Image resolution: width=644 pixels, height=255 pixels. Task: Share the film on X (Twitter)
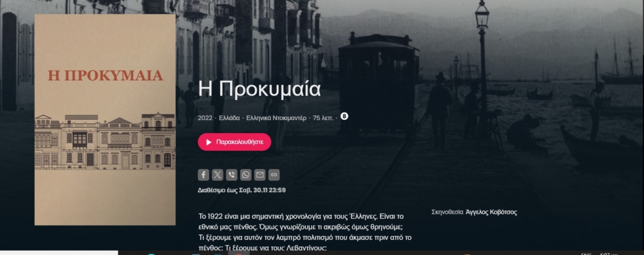coord(218,175)
